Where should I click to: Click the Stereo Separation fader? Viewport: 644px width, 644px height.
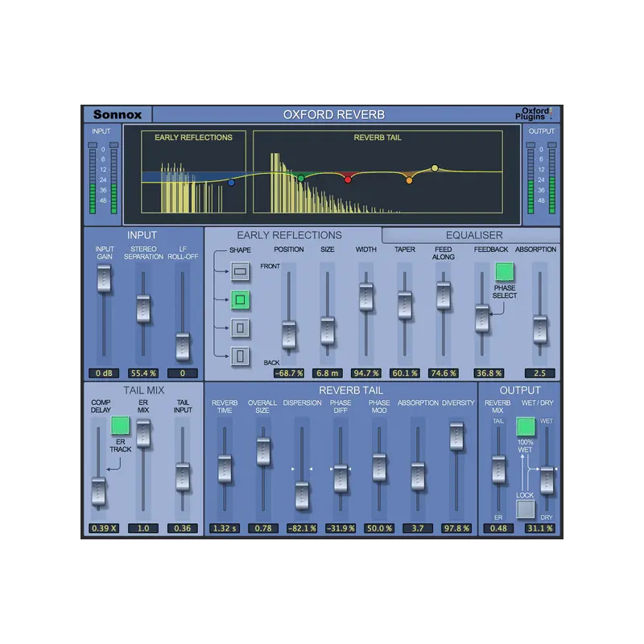(143, 308)
